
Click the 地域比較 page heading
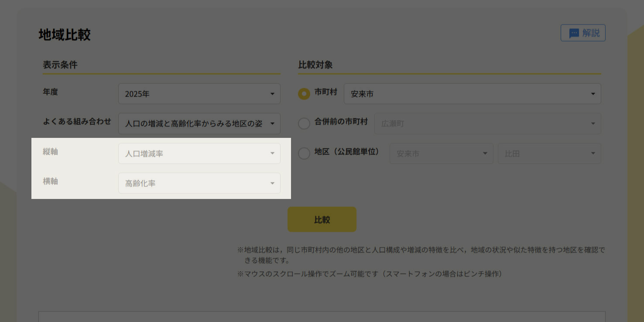65,35
